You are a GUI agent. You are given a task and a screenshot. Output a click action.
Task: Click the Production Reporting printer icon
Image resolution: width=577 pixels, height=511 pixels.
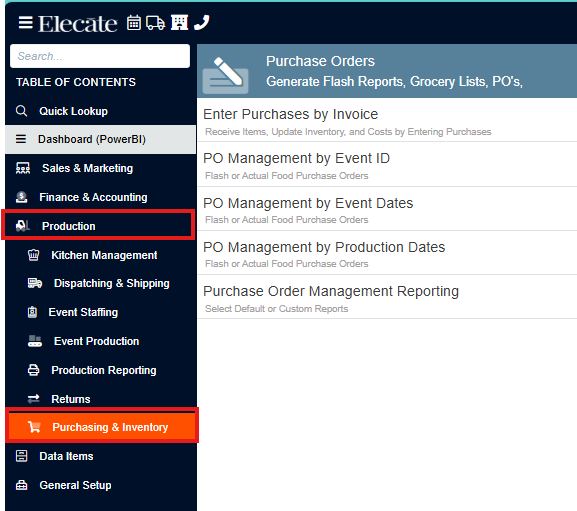pyautogui.click(x=33, y=370)
